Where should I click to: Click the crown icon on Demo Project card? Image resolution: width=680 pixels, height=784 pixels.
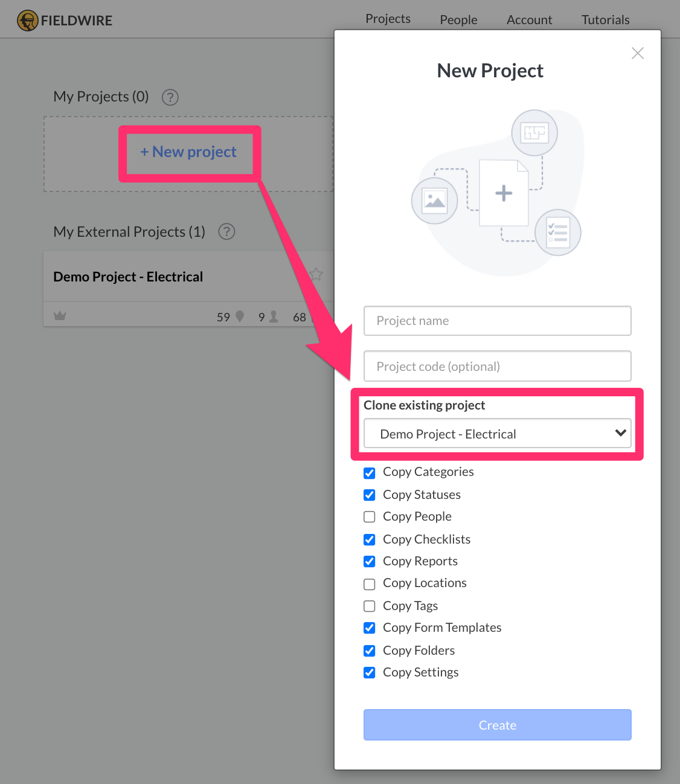pyautogui.click(x=60, y=316)
